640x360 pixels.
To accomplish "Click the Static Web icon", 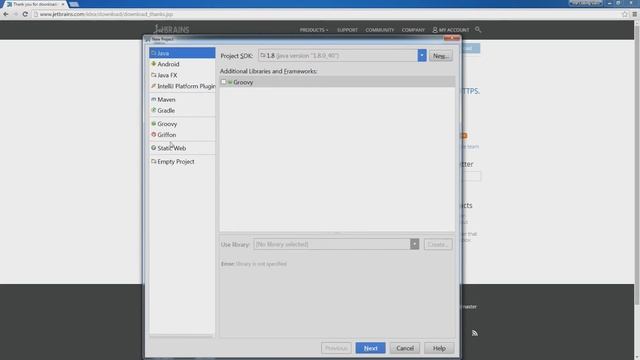I will click(x=153, y=148).
